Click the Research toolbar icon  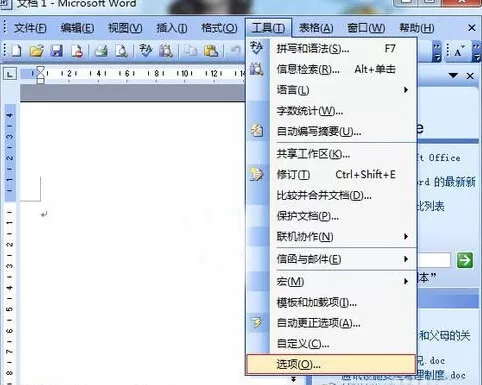click(x=166, y=51)
